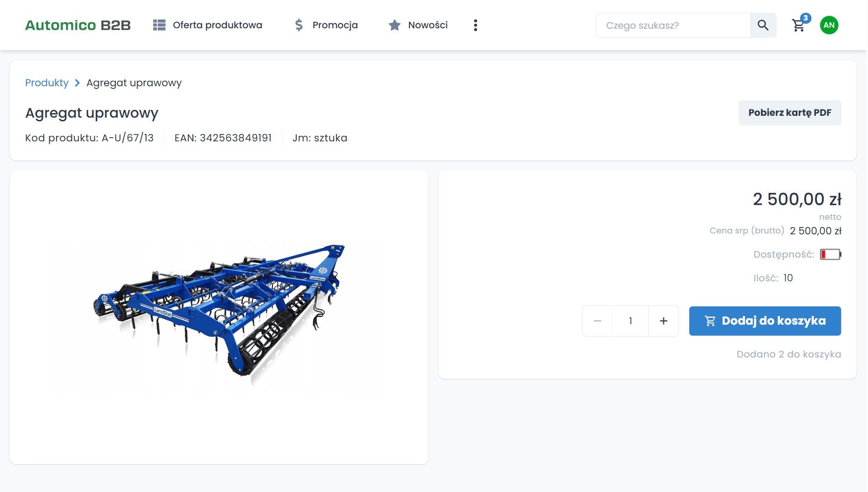The image size is (868, 492).
Task: Download the product card PDF
Action: (790, 113)
